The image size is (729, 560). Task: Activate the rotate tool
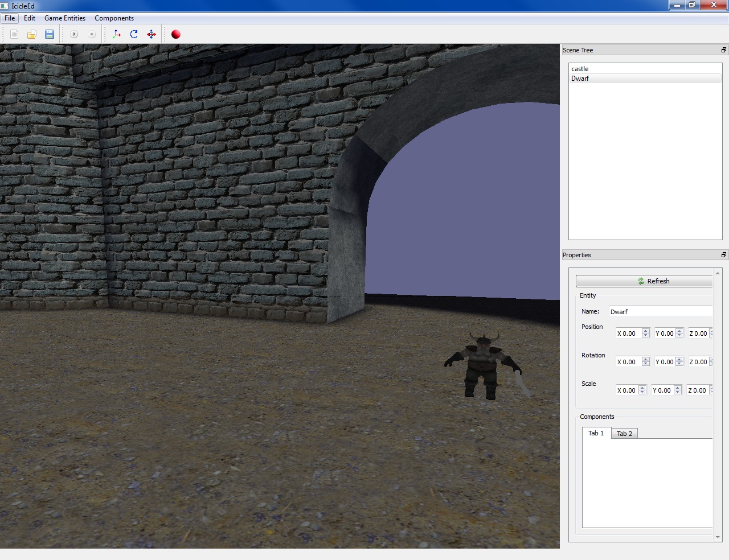133,34
